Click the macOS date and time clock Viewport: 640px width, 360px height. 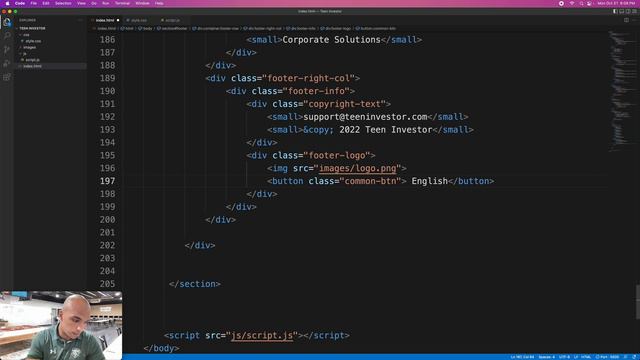tap(616, 3)
